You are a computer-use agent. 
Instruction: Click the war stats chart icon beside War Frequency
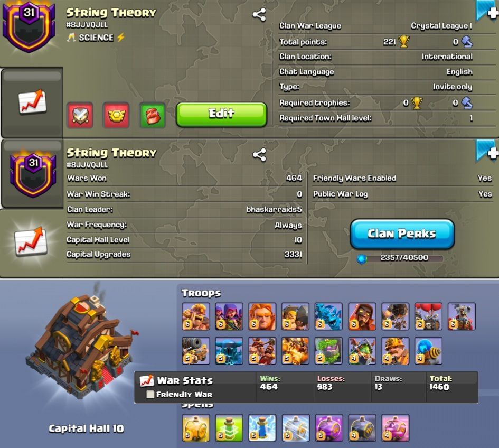point(31,241)
